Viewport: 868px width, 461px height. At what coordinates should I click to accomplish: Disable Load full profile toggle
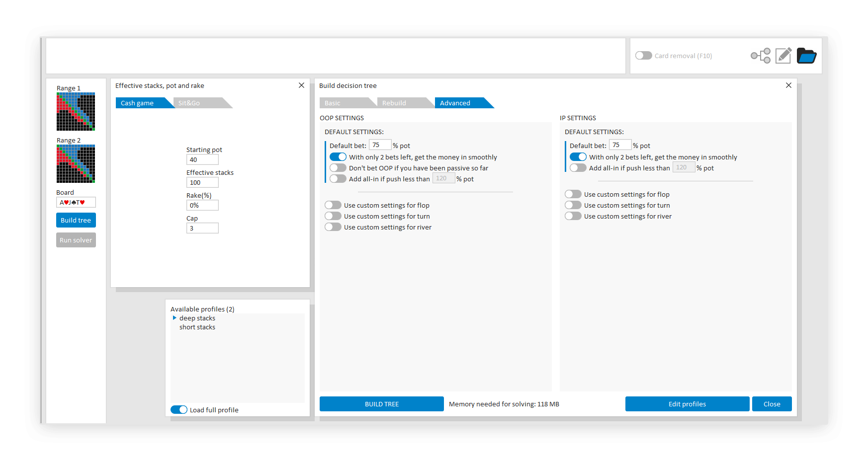point(179,410)
